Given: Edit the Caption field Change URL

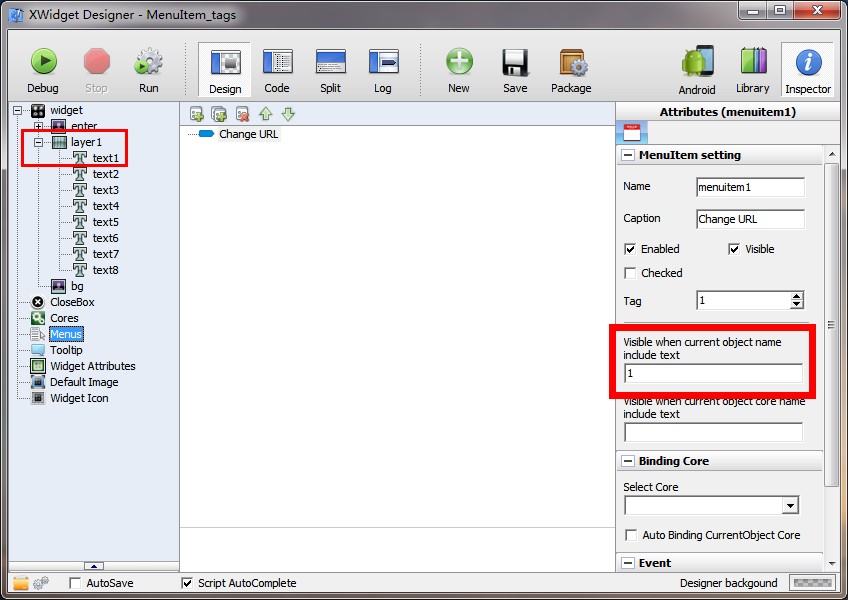Looking at the screenshot, I should click(750, 219).
